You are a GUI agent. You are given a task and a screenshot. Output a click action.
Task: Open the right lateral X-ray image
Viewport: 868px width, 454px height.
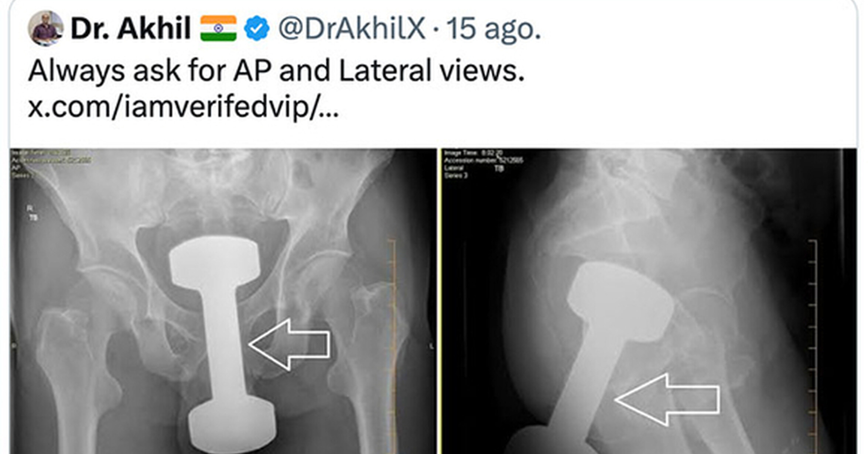pyautogui.click(x=649, y=301)
